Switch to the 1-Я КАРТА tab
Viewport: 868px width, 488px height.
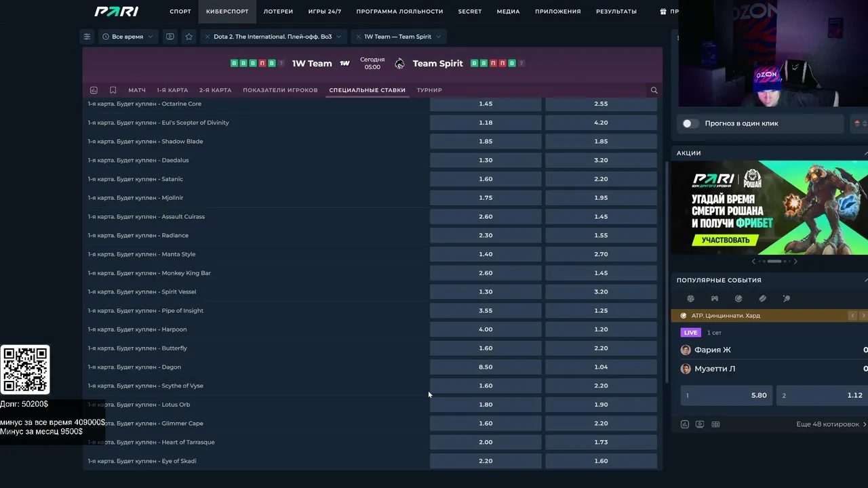pyautogui.click(x=172, y=90)
